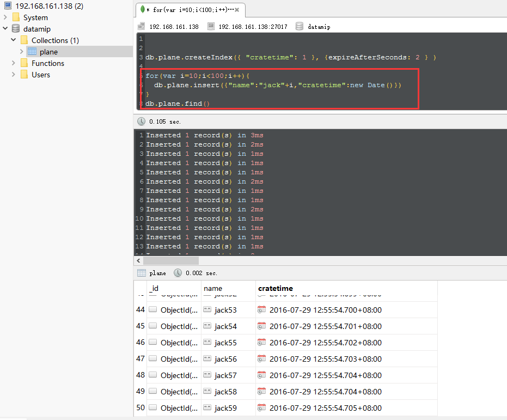Click the 12:55:54.702+08:00 cratetime cell
Screen dimensions: 507x420
click(346, 343)
